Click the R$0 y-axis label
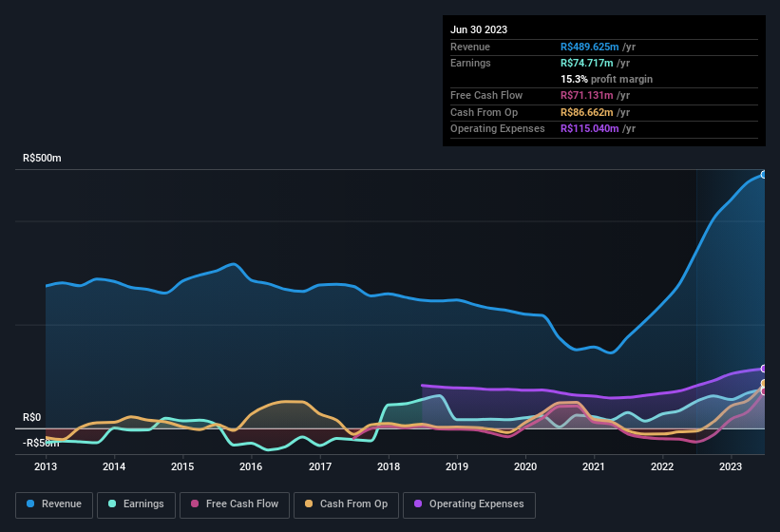The height and width of the screenshot is (532, 780). [x=32, y=417]
